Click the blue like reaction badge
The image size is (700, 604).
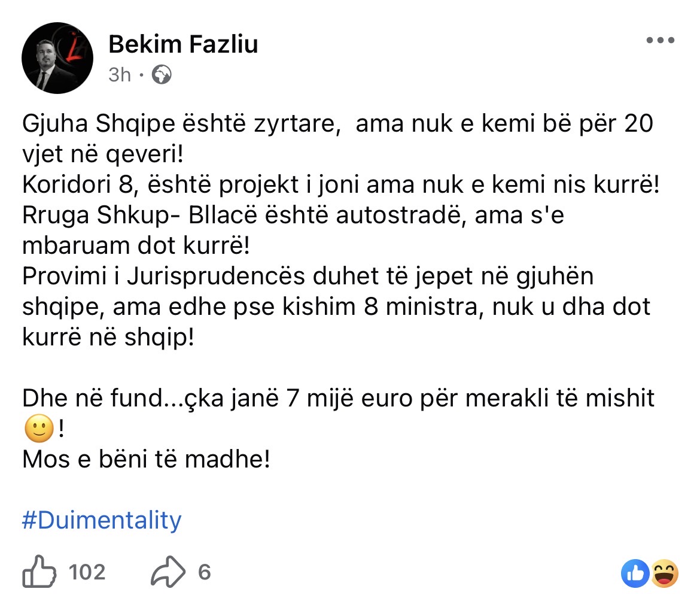[635, 573]
